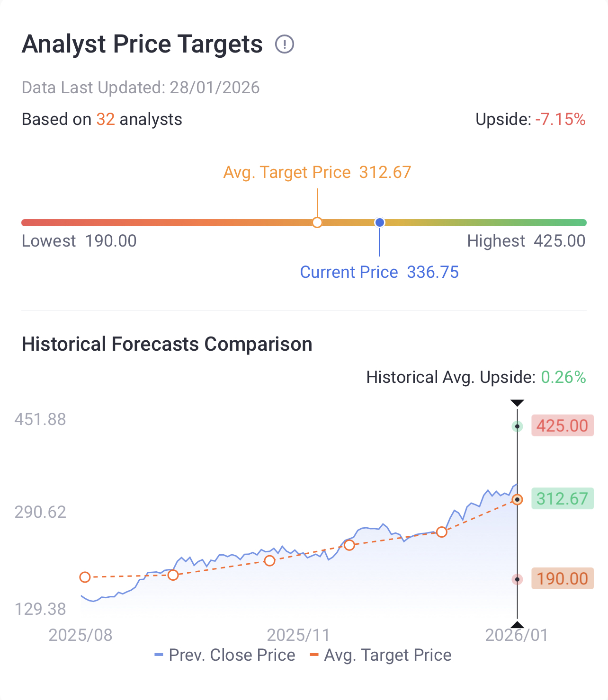
Task: Click the Avg. Target Price 312.67 label
Action: pyautogui.click(x=317, y=172)
